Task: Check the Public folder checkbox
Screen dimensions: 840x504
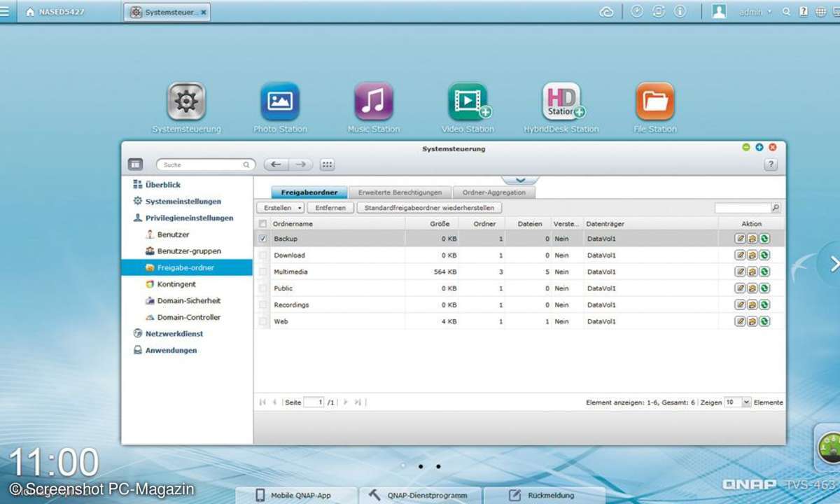Action: (263, 288)
